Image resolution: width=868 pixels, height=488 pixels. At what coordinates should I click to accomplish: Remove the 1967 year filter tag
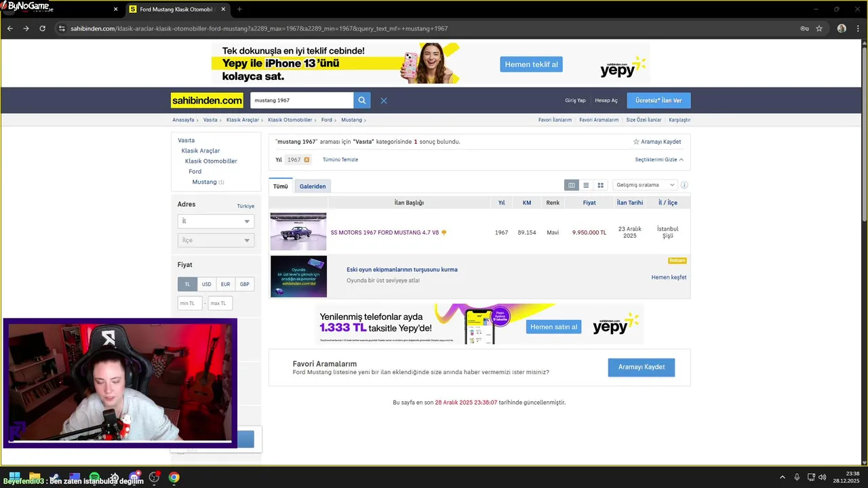(x=307, y=160)
